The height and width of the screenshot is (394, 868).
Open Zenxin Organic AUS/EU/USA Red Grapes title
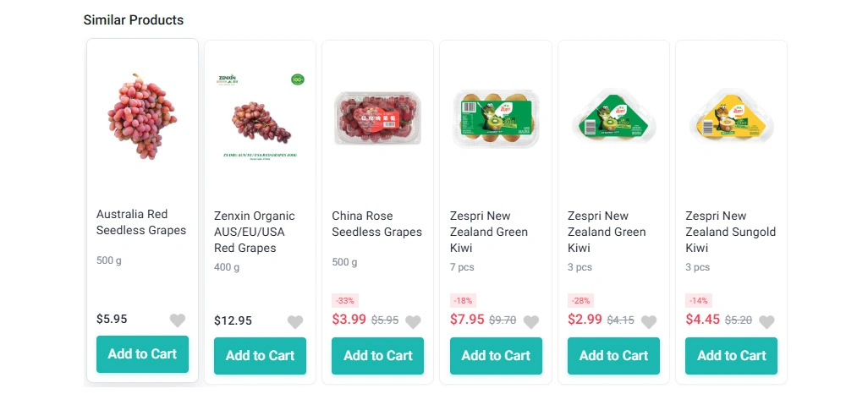click(x=255, y=232)
